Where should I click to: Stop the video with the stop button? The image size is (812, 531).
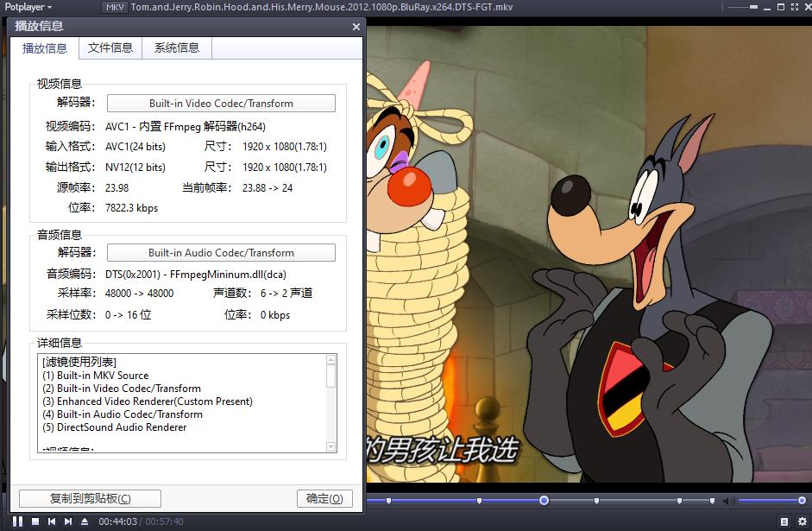pos(35,522)
